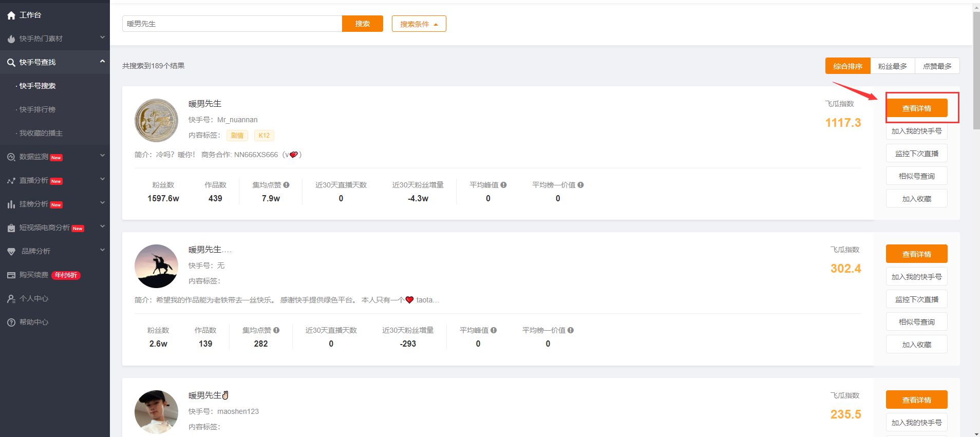Expand the 快手热门素材 sidebar menu
Screen dimensions: 980x437
click(102, 37)
